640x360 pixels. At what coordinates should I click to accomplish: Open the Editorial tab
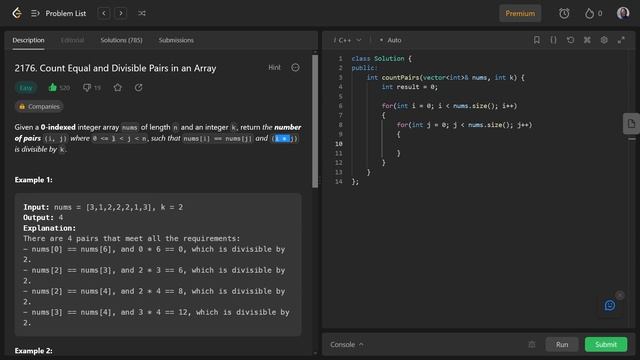coord(72,40)
